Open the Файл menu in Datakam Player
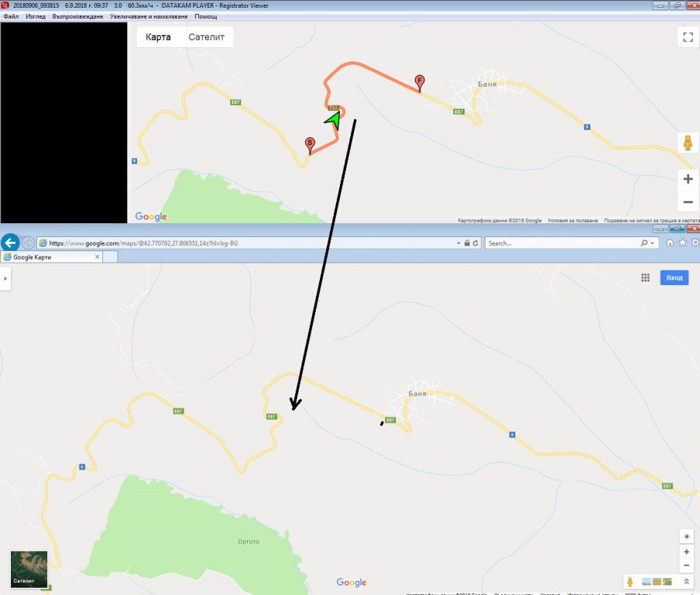700x595 pixels. point(11,16)
